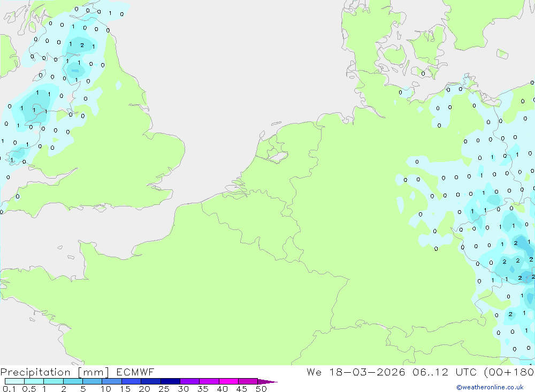This screenshot has height=392, width=535.
Task: Click the legend label "30"
Action: pos(183,389)
